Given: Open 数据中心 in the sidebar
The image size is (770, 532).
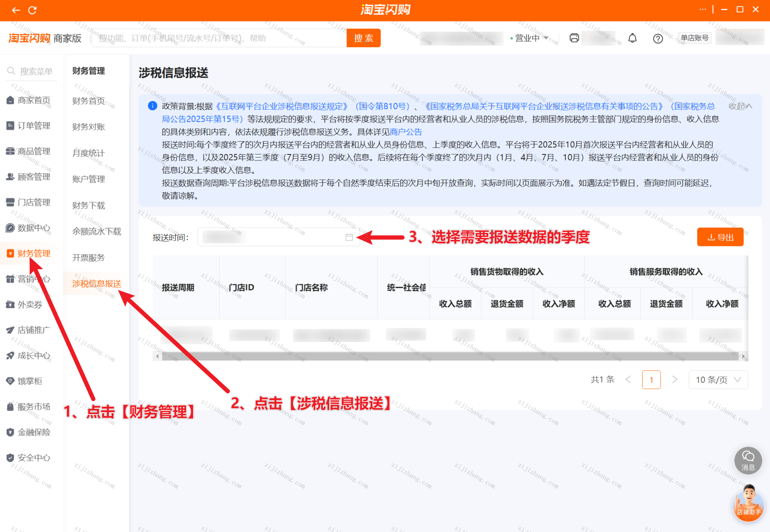Looking at the screenshot, I should tap(29, 228).
